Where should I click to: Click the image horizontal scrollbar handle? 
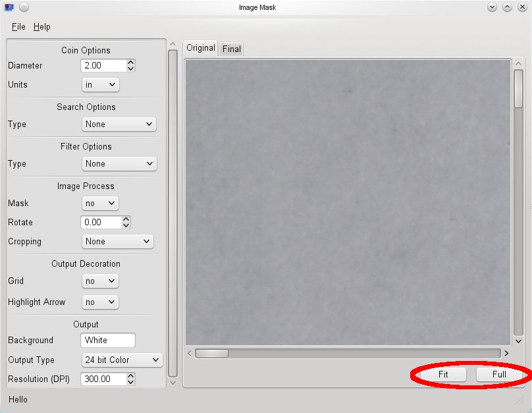pyautogui.click(x=212, y=353)
